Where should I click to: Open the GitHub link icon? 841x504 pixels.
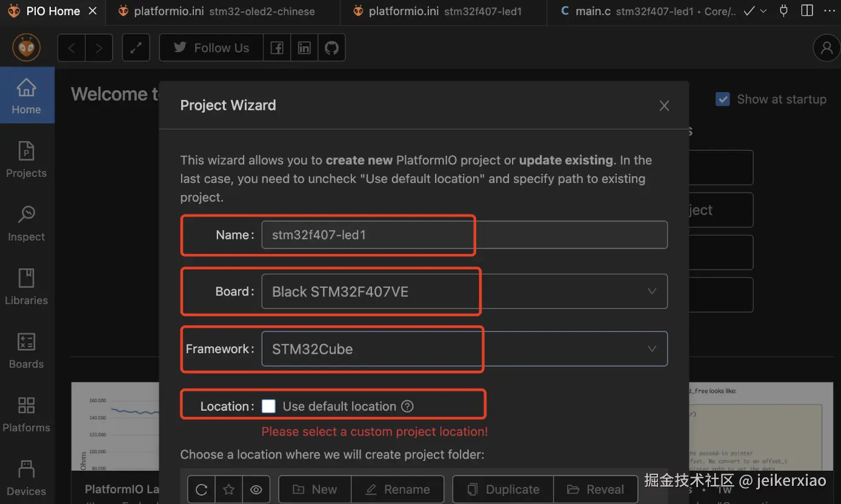(331, 48)
